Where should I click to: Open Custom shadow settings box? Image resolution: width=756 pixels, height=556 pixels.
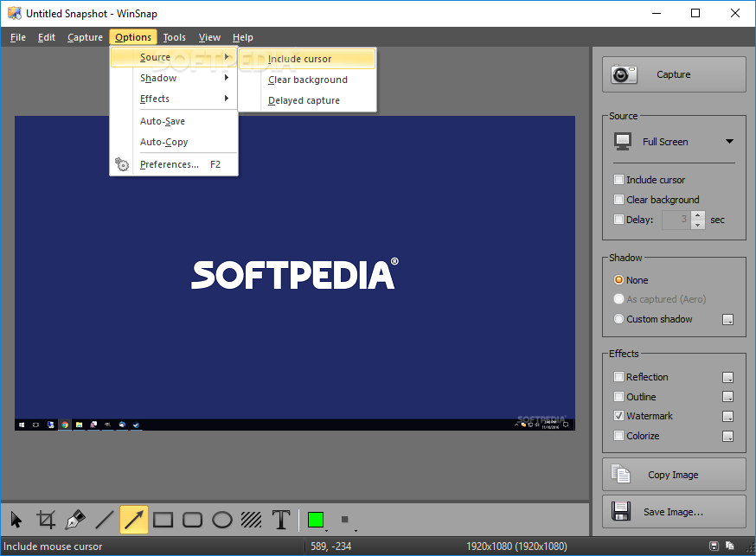tap(728, 319)
